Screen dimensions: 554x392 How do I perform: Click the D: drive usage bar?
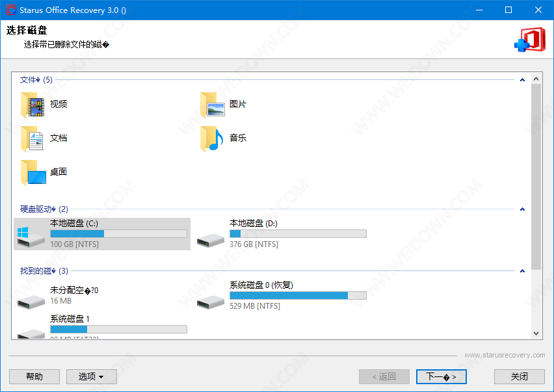pos(298,234)
